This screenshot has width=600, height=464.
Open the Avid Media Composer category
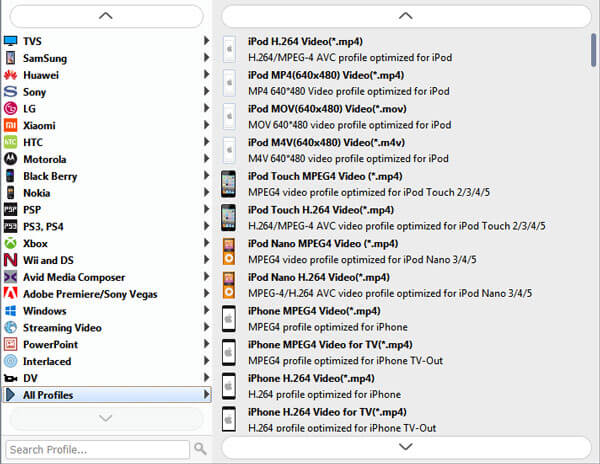[107, 277]
